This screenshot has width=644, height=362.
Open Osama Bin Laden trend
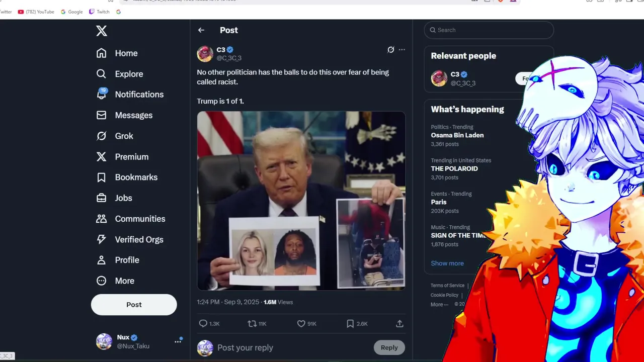click(x=457, y=135)
